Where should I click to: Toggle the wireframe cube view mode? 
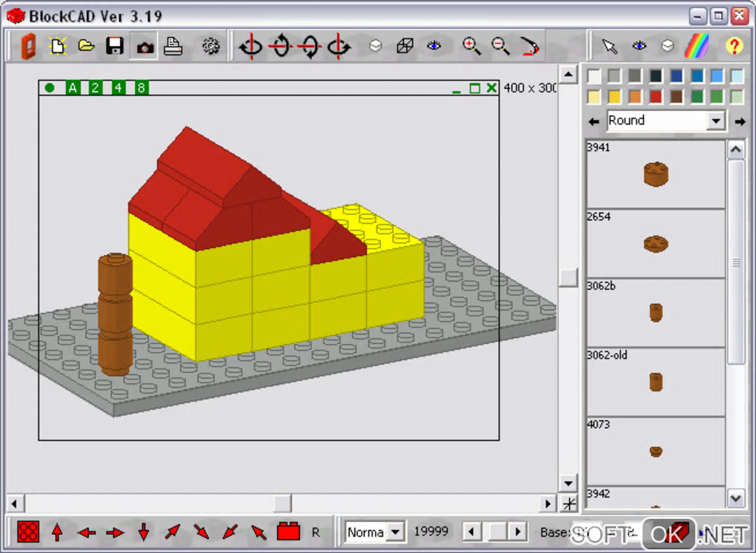(x=405, y=46)
